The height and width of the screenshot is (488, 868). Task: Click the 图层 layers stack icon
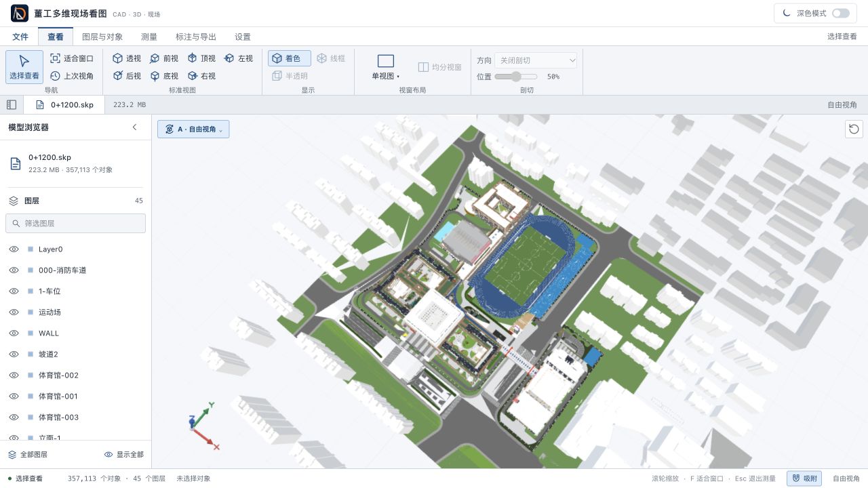coord(14,201)
